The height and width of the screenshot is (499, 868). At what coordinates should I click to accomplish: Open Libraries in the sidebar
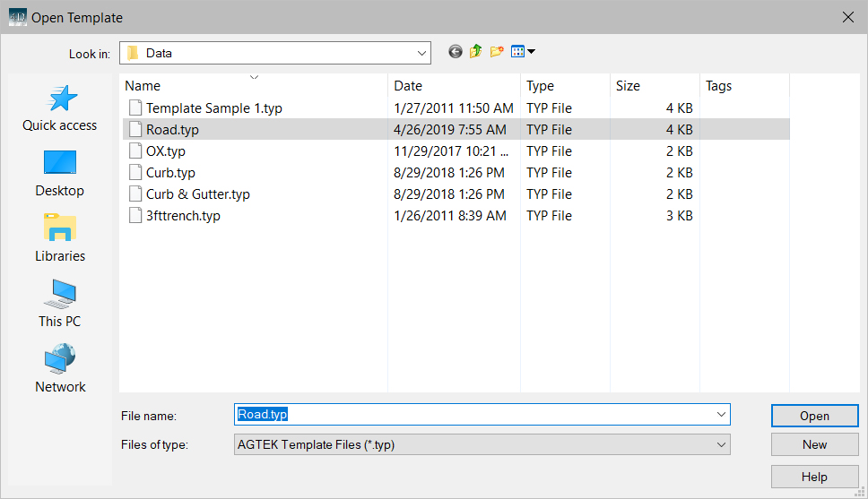(x=60, y=239)
